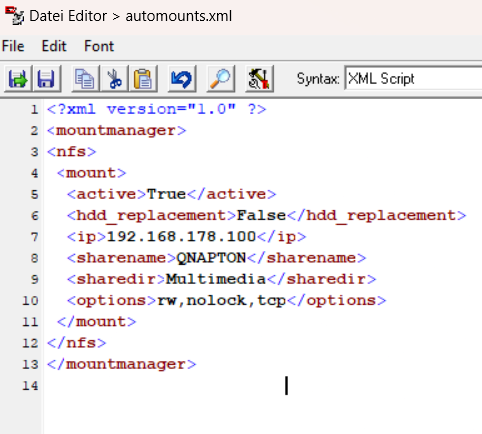Image resolution: width=482 pixels, height=434 pixels.
Task: Click the closing mount tag on line 11
Action: (96, 322)
